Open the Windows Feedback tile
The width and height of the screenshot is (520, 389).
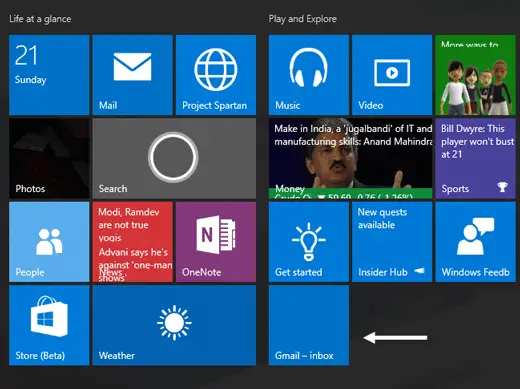pyautogui.click(x=475, y=242)
